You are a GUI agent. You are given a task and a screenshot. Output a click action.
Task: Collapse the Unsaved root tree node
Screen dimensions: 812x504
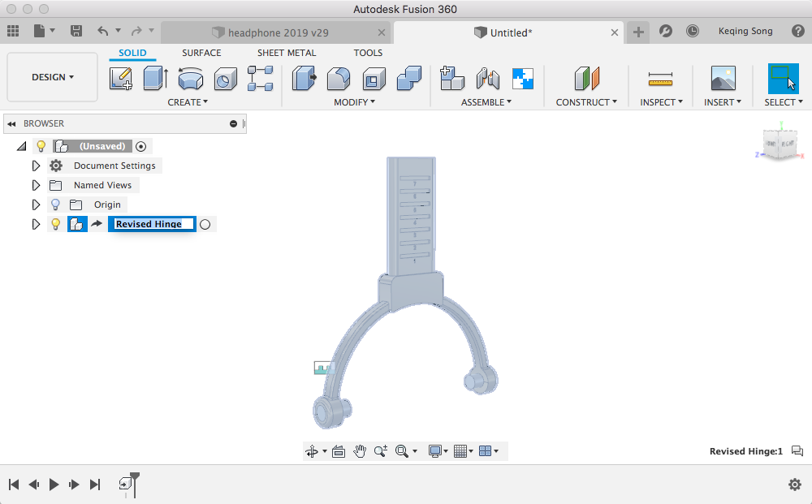[22, 146]
